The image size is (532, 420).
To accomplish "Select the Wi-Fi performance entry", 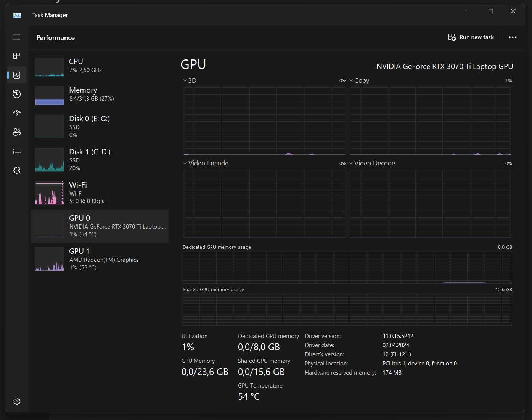I will [100, 193].
